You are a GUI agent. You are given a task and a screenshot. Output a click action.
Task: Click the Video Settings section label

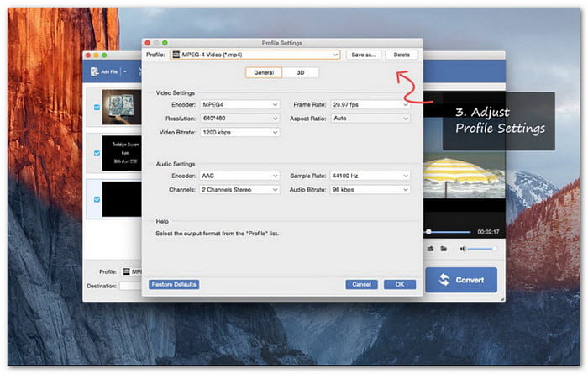pos(175,92)
